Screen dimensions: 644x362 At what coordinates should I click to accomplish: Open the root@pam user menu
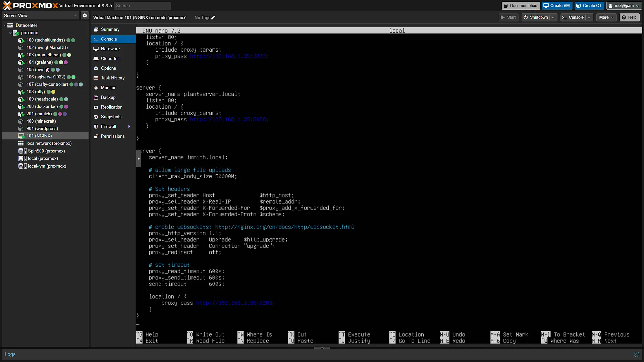[x=624, y=6]
